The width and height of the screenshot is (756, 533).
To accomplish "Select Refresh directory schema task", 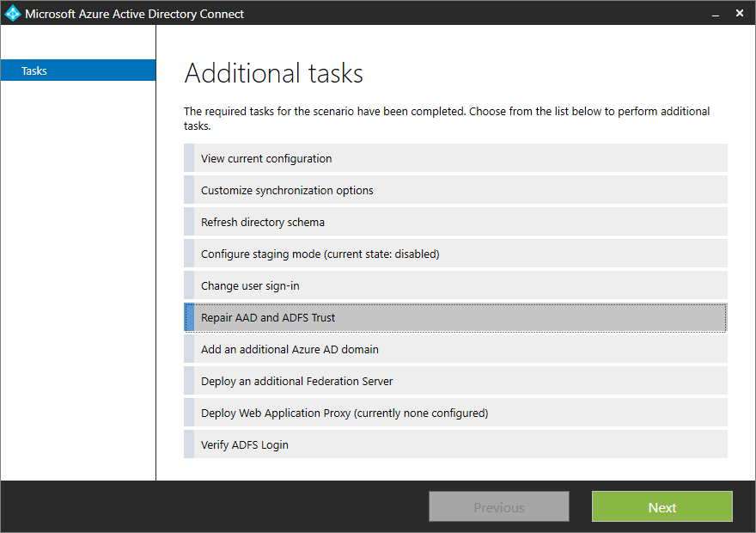I will [x=455, y=222].
